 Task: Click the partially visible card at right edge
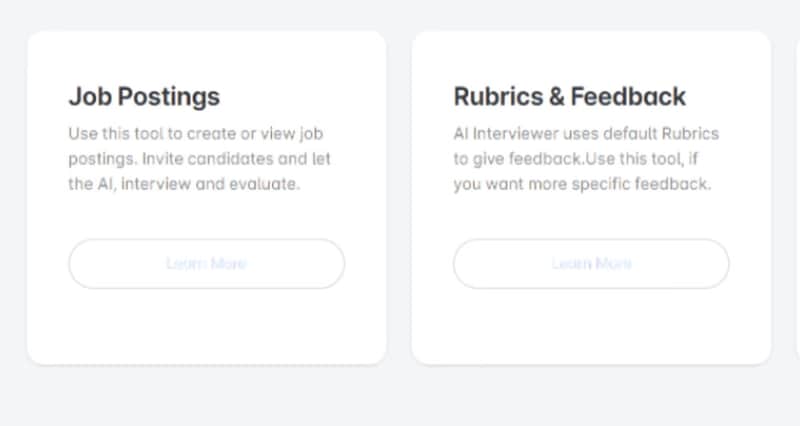pos(796,200)
